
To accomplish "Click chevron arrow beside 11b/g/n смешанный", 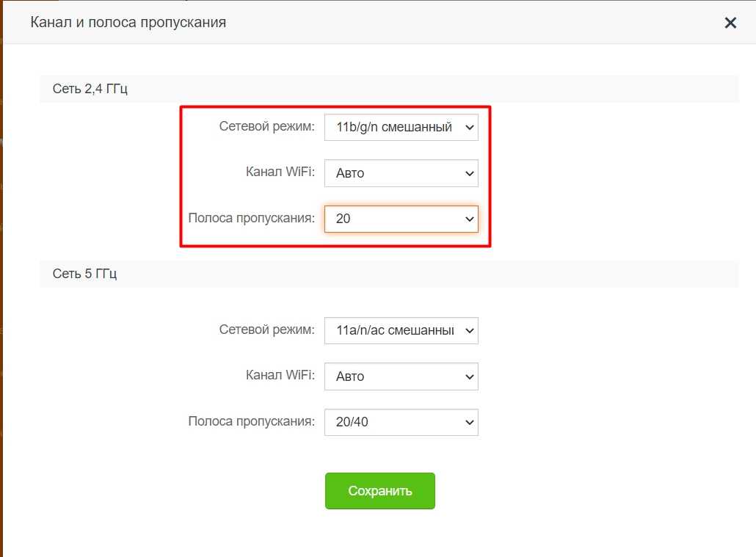I will [470, 128].
